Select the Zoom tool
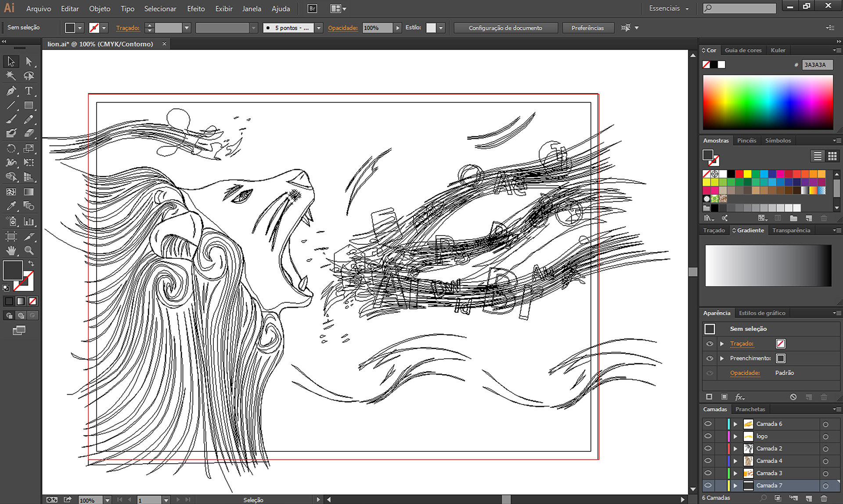This screenshot has width=843, height=504. [29, 250]
